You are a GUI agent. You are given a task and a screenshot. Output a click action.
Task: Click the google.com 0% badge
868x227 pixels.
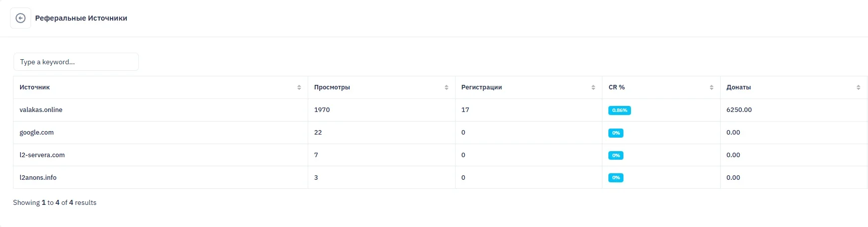tap(616, 133)
